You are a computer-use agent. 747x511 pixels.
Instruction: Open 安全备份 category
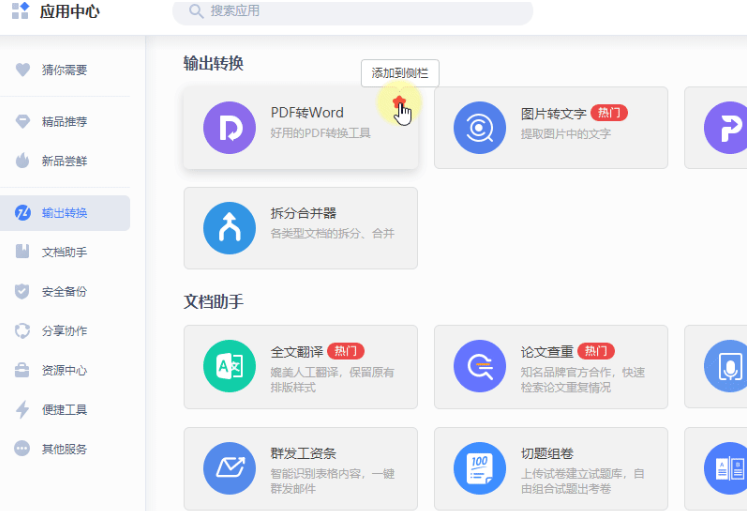(x=65, y=291)
